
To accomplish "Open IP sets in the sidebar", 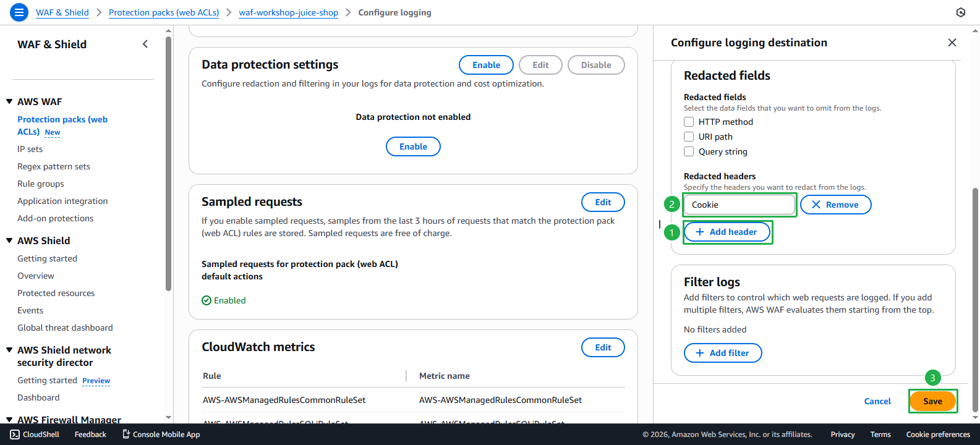I will coord(30,149).
